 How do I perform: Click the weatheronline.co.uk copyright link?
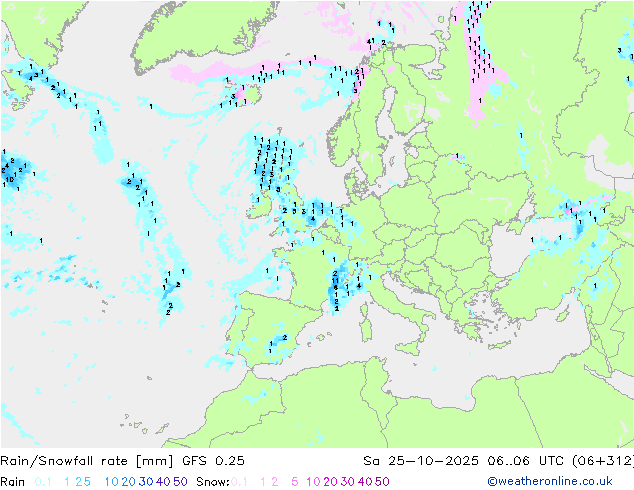[x=549, y=481]
